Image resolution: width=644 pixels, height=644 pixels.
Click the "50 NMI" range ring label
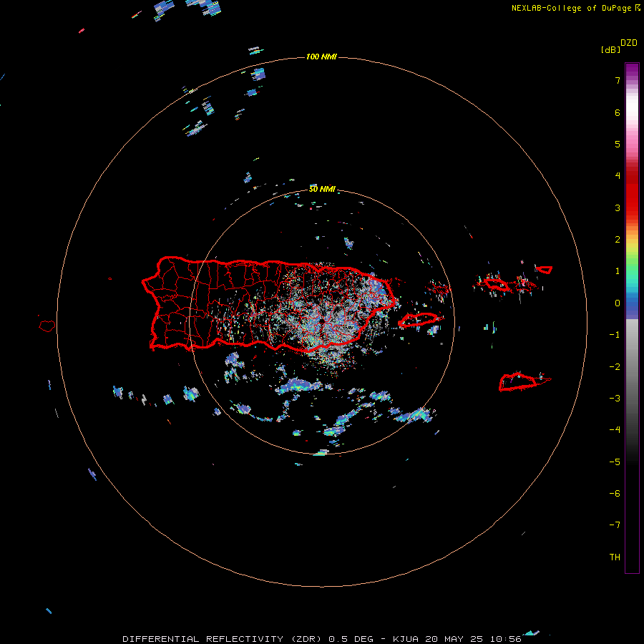tap(322, 189)
